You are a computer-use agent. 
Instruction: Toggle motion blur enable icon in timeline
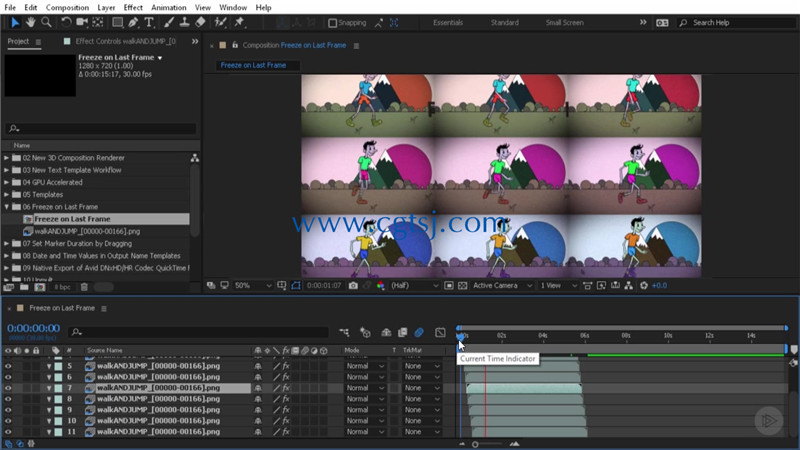click(419, 333)
